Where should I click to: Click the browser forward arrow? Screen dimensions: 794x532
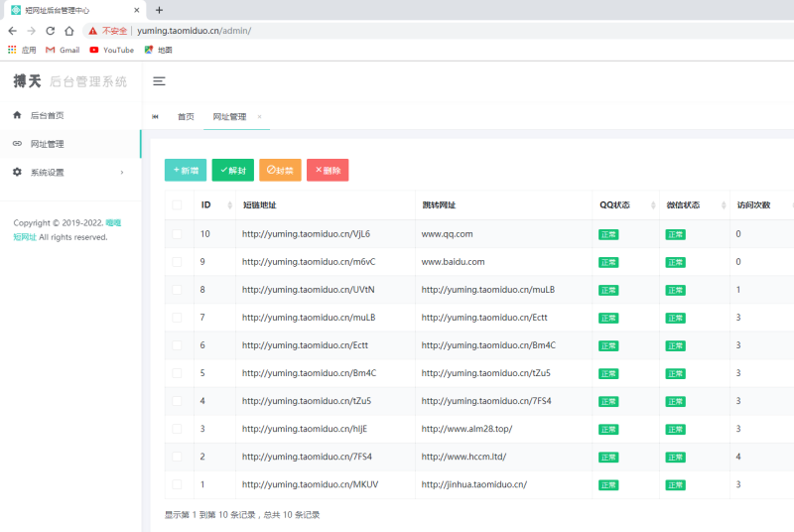click(32, 31)
